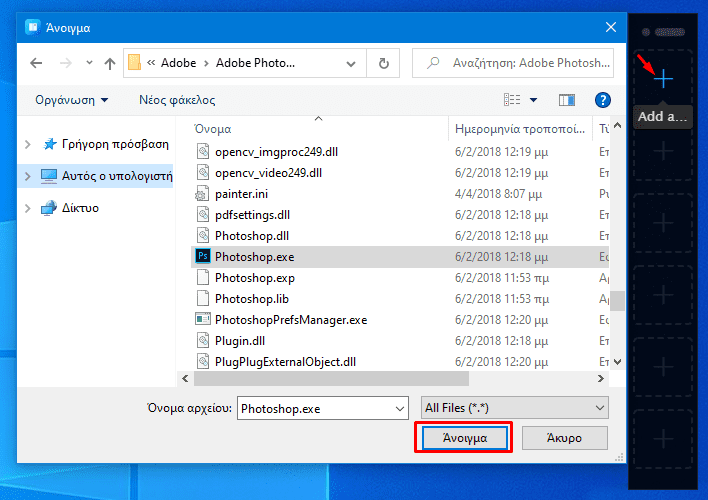Select Αυτός ο υπολογιστής in sidebar
This screenshot has height=500, width=708.
pos(117,176)
